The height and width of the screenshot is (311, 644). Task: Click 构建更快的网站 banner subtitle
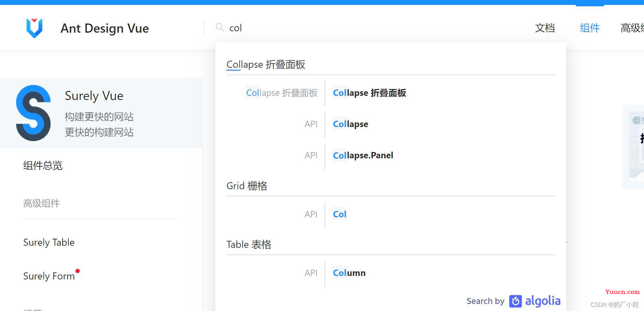pos(99,117)
